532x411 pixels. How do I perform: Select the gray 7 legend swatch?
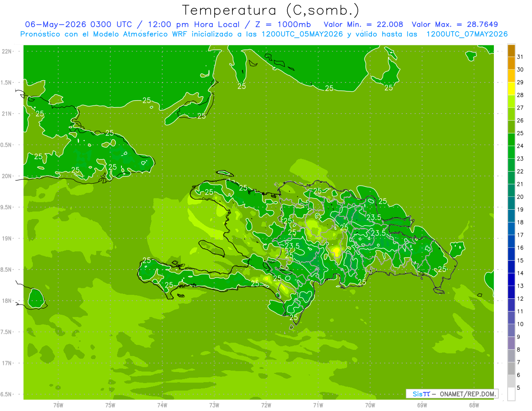511,356
